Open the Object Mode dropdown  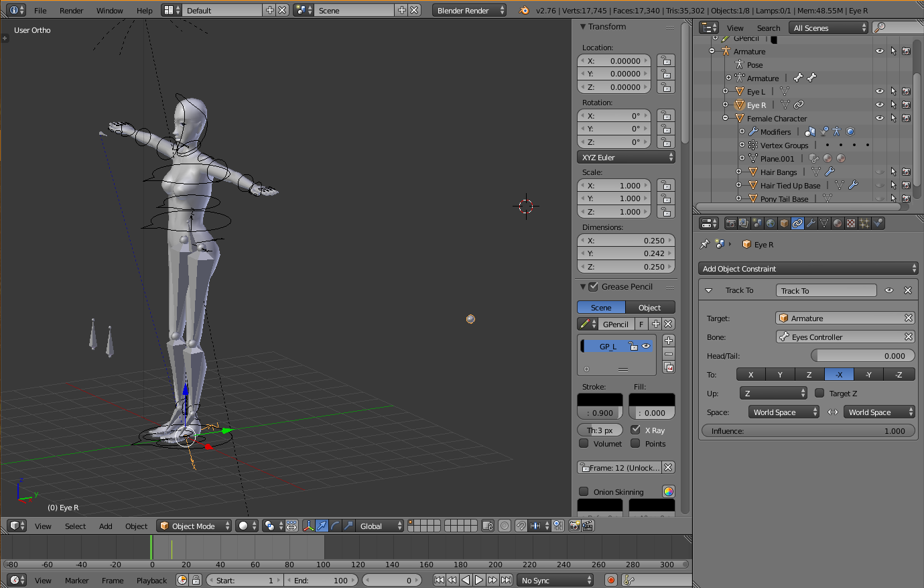194,526
